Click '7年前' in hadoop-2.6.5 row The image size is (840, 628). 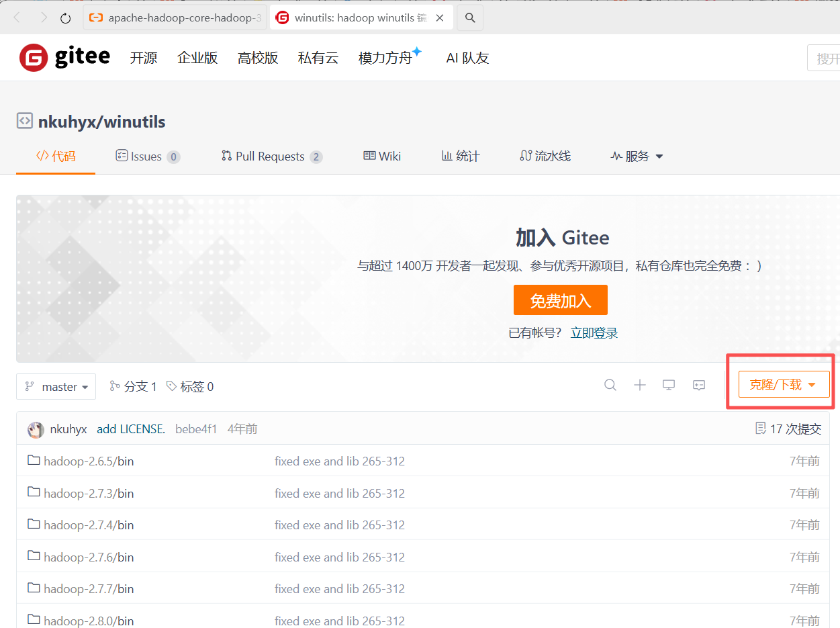(x=804, y=461)
